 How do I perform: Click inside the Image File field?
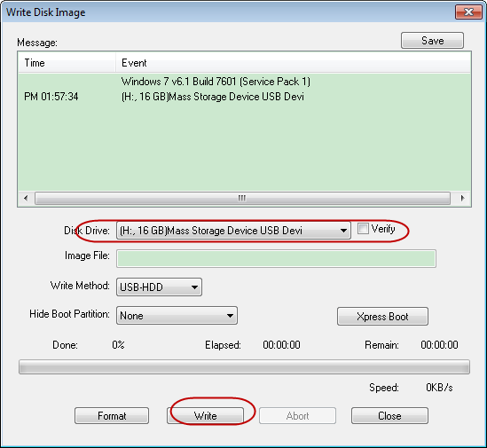click(x=276, y=258)
